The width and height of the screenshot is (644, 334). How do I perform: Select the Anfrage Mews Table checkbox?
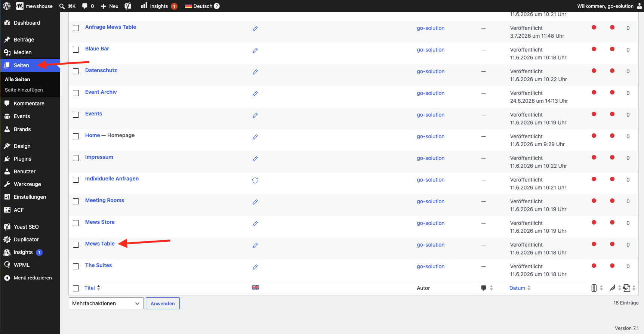76,28
